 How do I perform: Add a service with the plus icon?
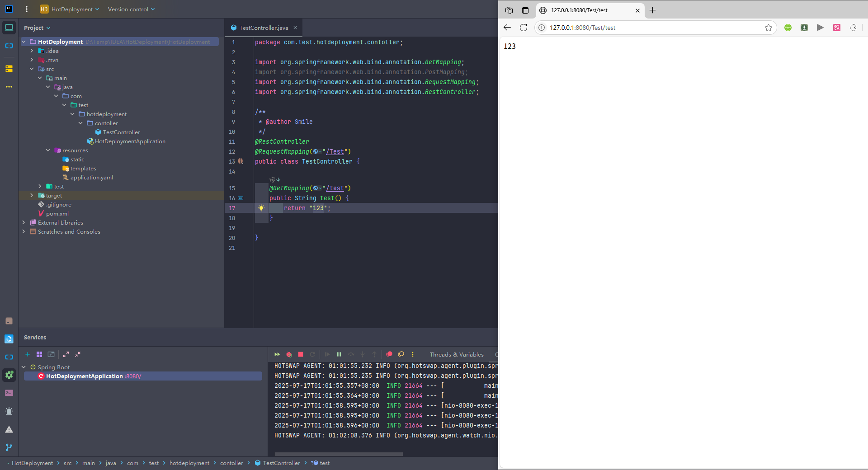click(x=28, y=354)
